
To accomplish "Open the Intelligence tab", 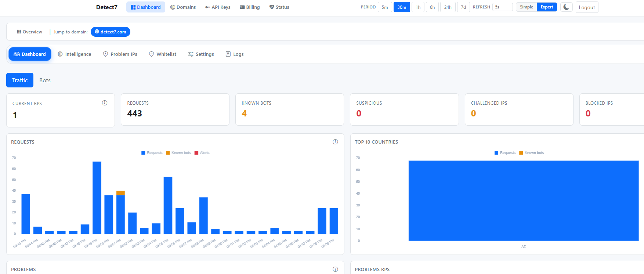I will point(75,54).
